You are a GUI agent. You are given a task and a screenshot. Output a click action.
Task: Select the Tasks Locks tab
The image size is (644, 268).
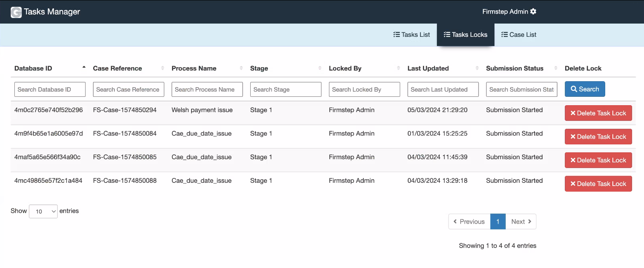(x=465, y=35)
